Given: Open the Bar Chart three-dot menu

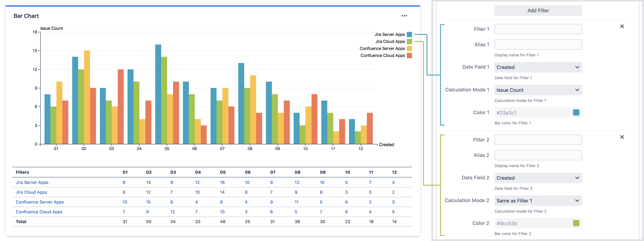Looking at the screenshot, I should (404, 16).
